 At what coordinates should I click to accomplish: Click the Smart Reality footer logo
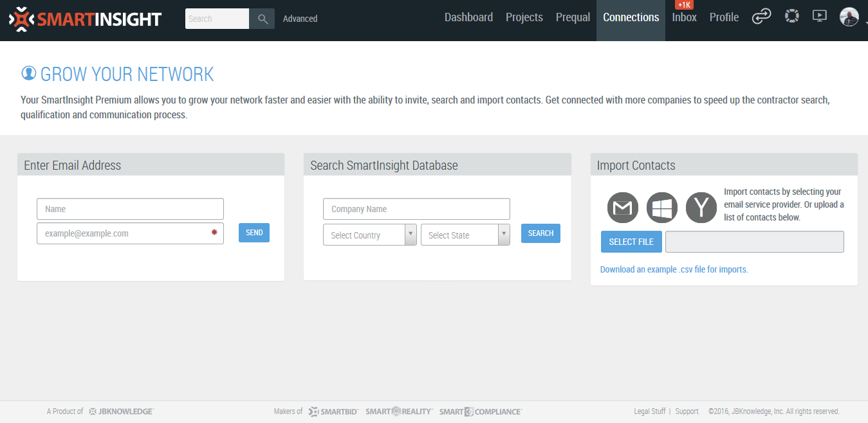click(400, 411)
